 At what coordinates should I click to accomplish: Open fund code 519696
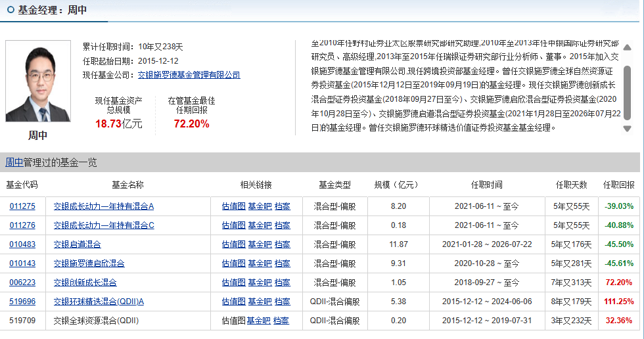tap(22, 302)
